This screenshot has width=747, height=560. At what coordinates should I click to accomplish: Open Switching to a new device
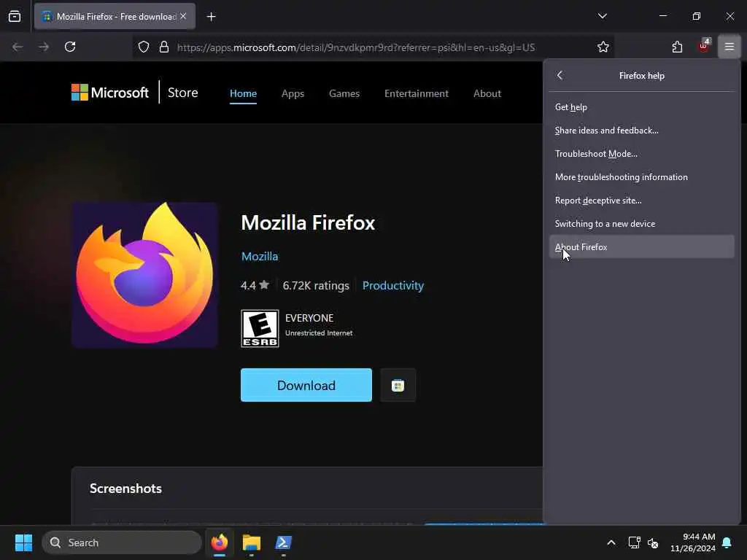tap(641, 224)
